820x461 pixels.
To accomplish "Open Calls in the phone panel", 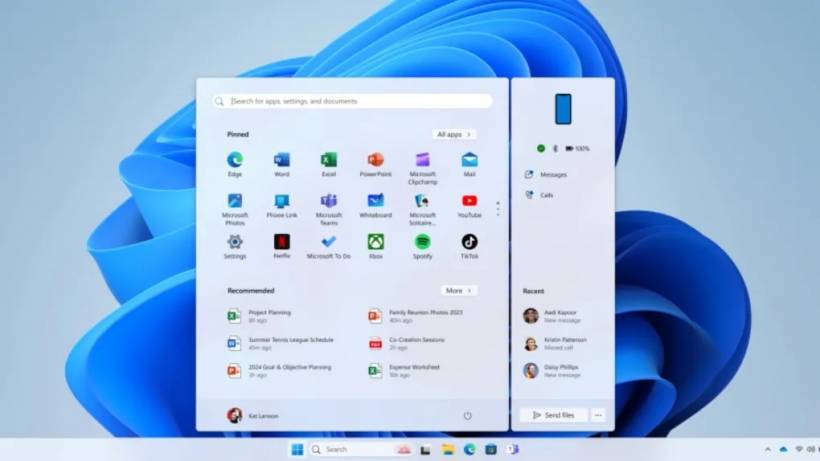I will (x=539, y=195).
